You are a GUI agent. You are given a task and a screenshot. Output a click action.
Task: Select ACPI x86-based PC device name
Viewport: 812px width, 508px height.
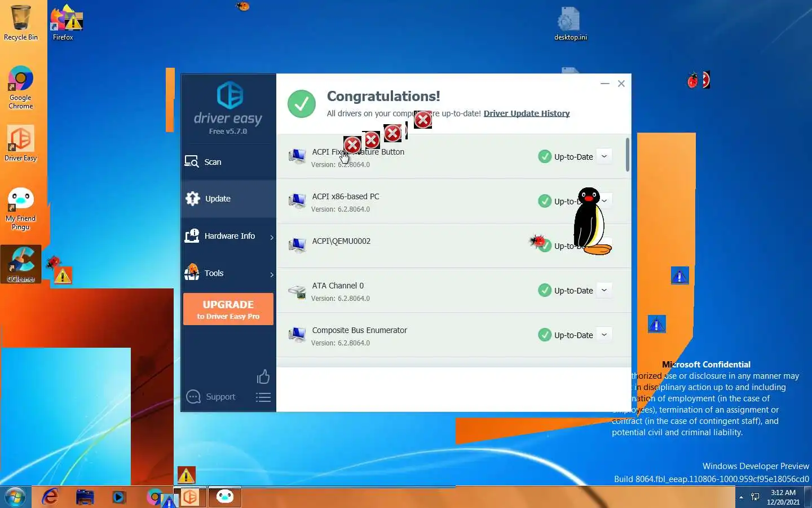click(x=346, y=196)
